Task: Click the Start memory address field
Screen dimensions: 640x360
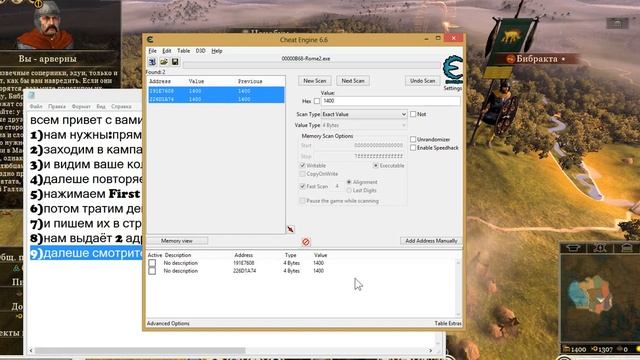Action: point(359,146)
